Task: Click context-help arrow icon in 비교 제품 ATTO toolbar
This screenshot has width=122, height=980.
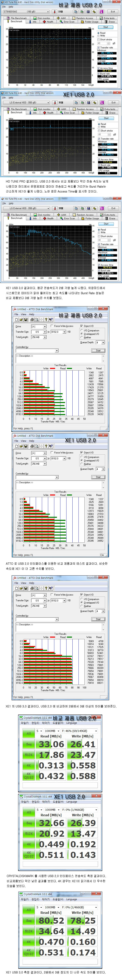Action: tap(51, 319)
